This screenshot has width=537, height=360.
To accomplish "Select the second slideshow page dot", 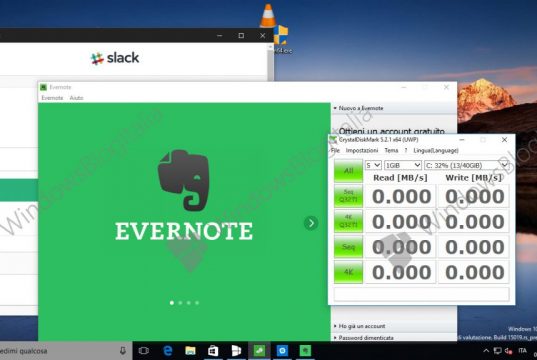I will (180, 303).
